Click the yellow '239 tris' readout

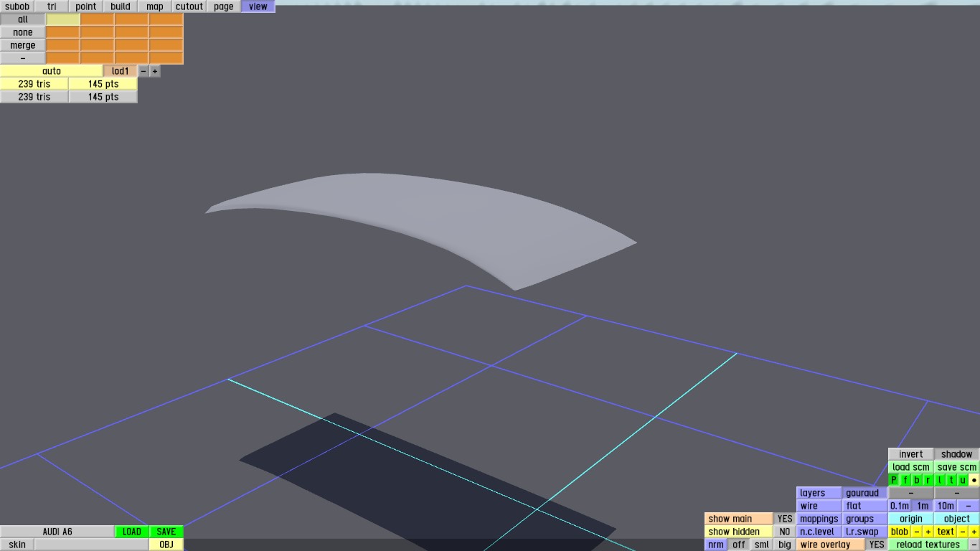point(34,84)
